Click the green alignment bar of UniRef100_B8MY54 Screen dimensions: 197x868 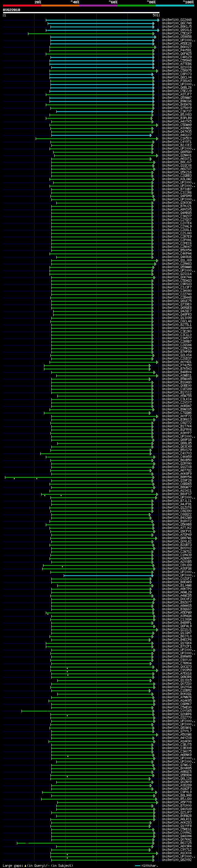[x=79, y=477]
